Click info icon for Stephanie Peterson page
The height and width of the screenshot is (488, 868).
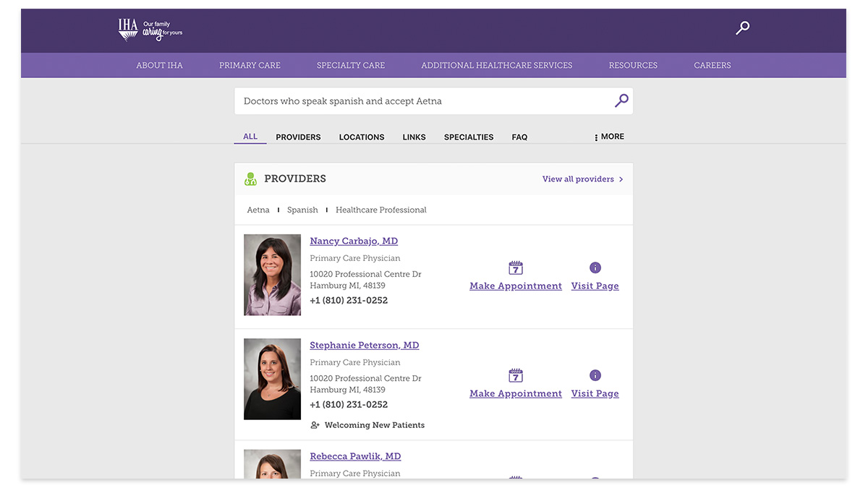(x=595, y=375)
